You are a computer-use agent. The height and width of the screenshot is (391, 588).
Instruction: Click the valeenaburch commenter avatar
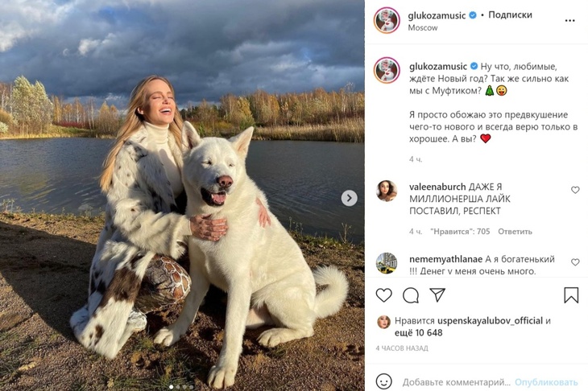point(387,191)
